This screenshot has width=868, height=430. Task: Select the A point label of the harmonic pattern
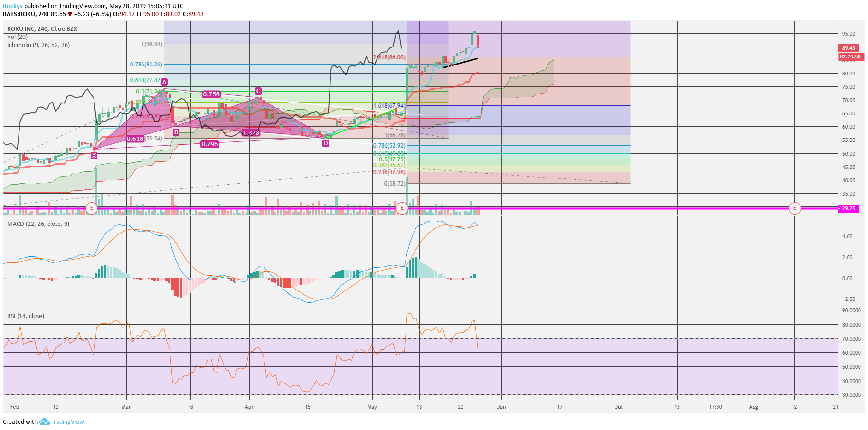click(164, 82)
